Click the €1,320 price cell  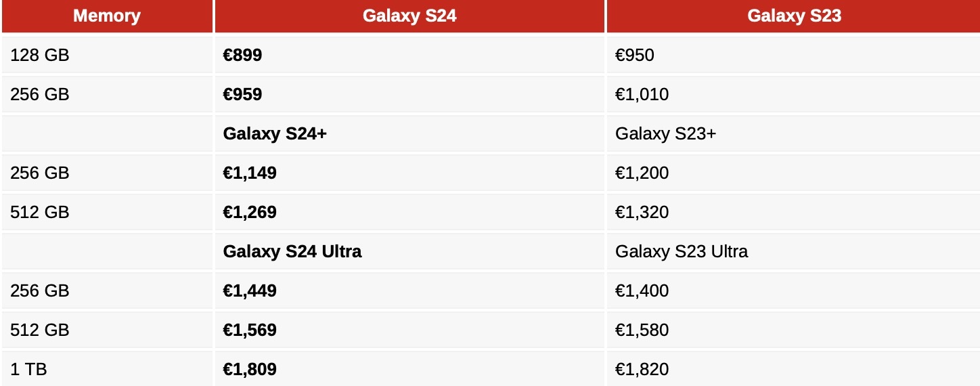[642, 212]
